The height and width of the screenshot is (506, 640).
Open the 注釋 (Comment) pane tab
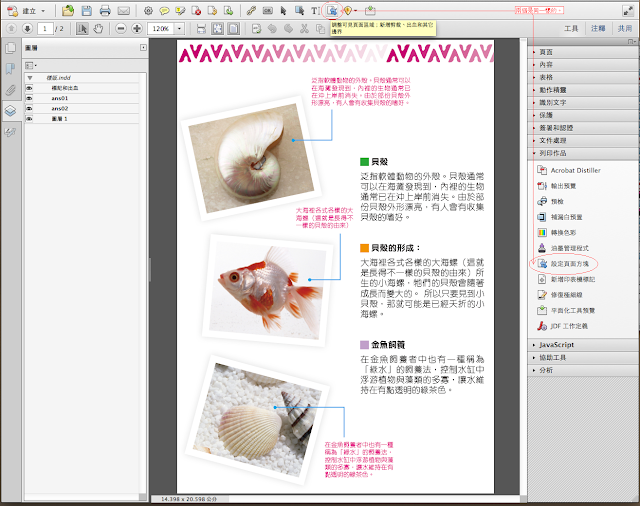coord(598,29)
